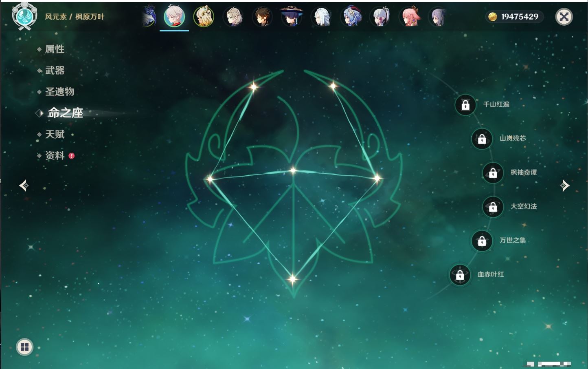Open locked constellation 千山红遍
Viewport: 588px width, 369px height.
pyautogui.click(x=465, y=105)
